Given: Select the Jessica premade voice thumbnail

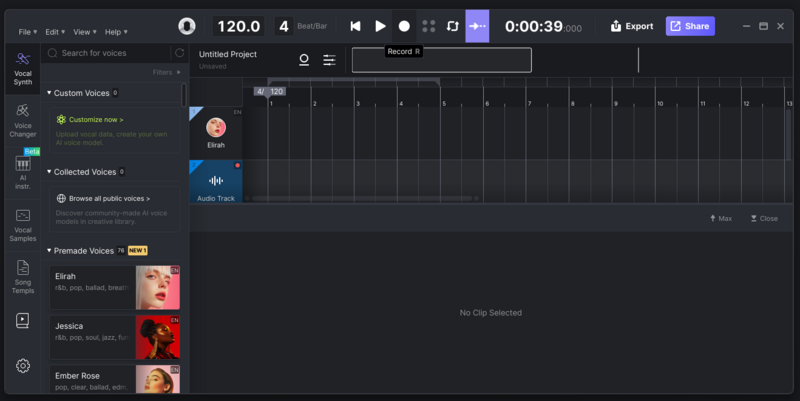Looking at the screenshot, I should click(x=157, y=337).
